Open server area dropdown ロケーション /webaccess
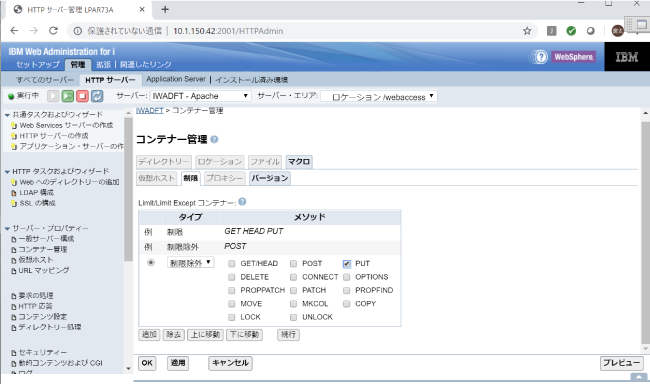Viewport: 650px width, 384px height. pyautogui.click(x=379, y=97)
